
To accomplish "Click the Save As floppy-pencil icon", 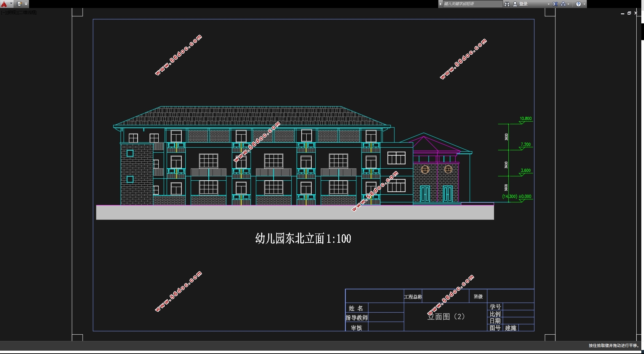I will point(19,4).
